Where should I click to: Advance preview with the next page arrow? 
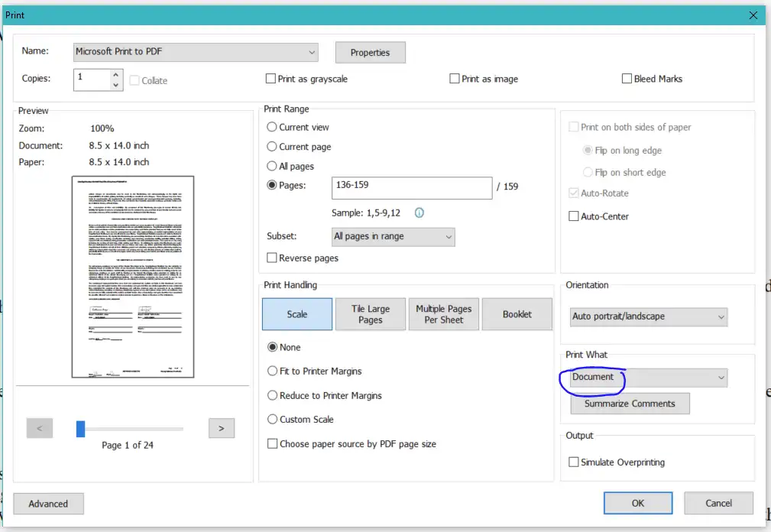tap(221, 428)
